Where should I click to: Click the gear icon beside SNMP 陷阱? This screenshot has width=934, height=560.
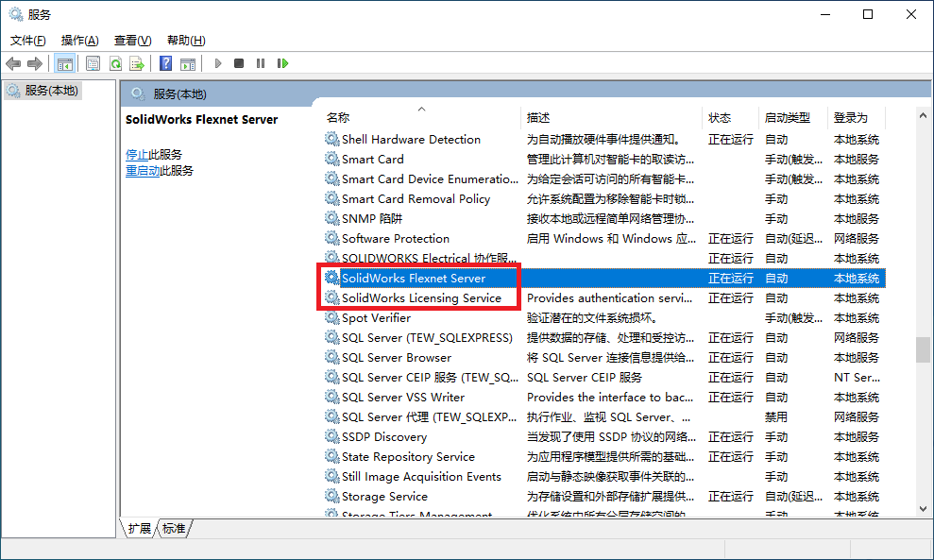point(331,218)
